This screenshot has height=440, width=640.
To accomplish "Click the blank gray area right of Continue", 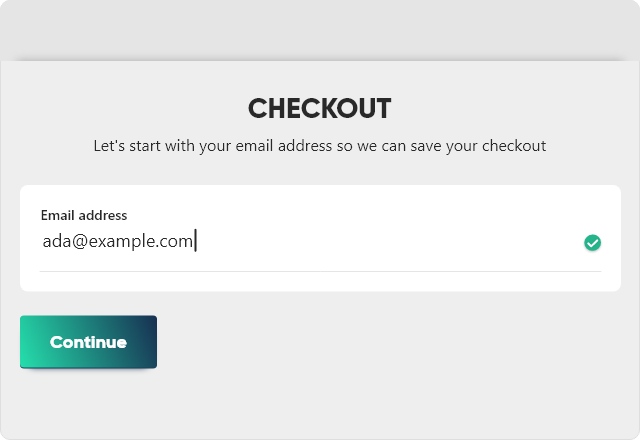I will pyautogui.click(x=400, y=342).
